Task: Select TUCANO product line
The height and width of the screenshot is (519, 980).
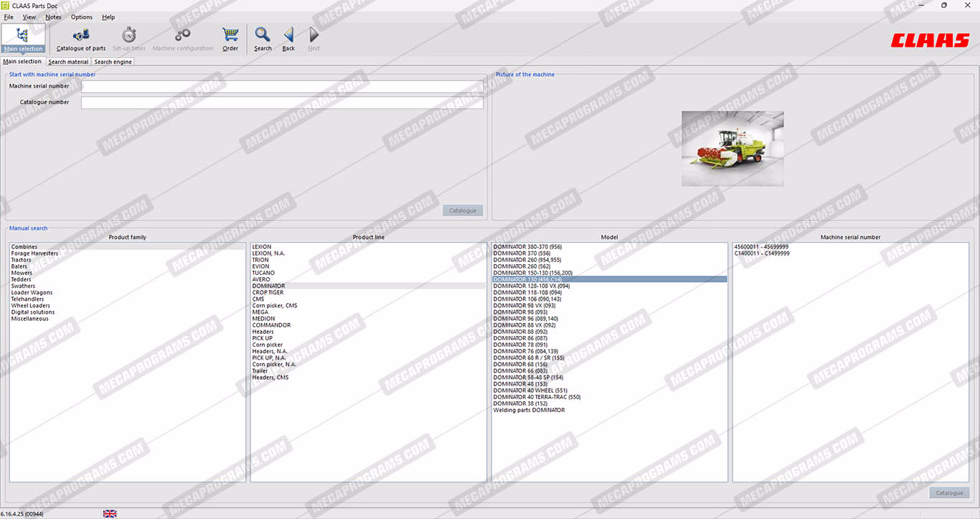Action: [369, 273]
